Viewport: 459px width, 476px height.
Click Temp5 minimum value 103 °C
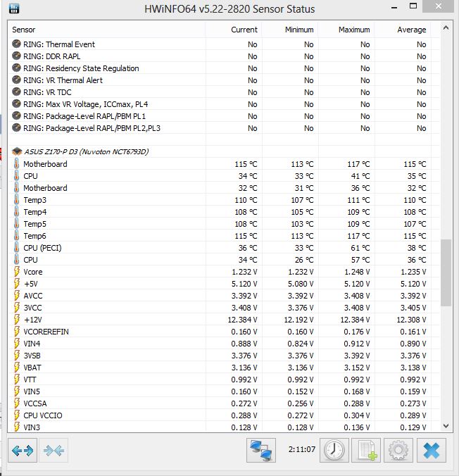(x=302, y=224)
